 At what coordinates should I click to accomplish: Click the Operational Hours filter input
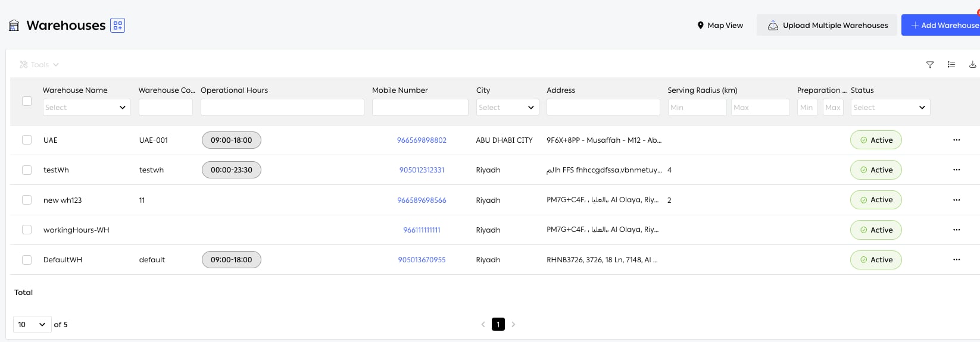pos(282,107)
